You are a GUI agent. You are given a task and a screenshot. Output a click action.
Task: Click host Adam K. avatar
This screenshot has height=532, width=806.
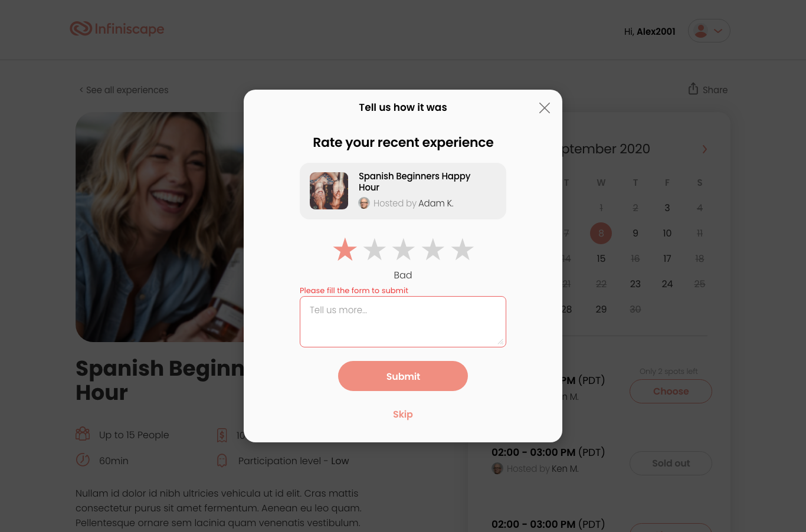[364, 203]
